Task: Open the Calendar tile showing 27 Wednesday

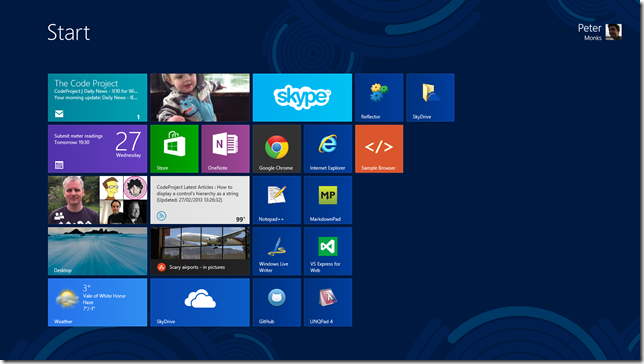Action: tap(97, 149)
